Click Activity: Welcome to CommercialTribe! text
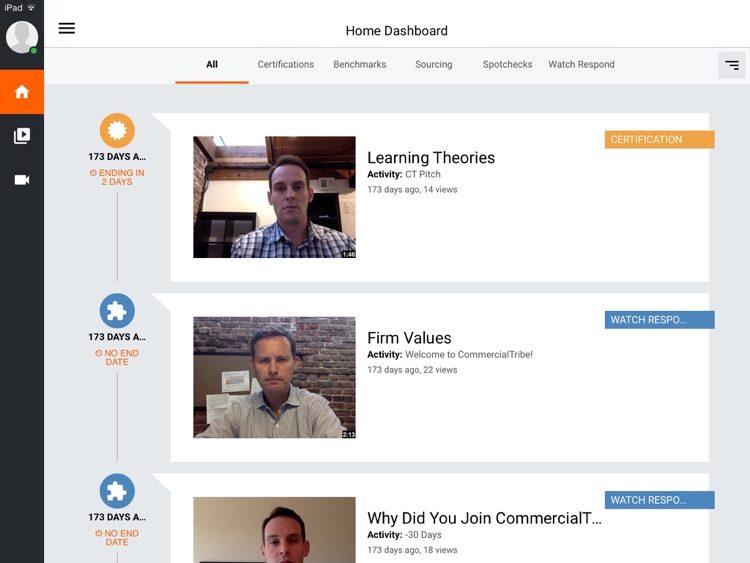 pyautogui.click(x=450, y=354)
